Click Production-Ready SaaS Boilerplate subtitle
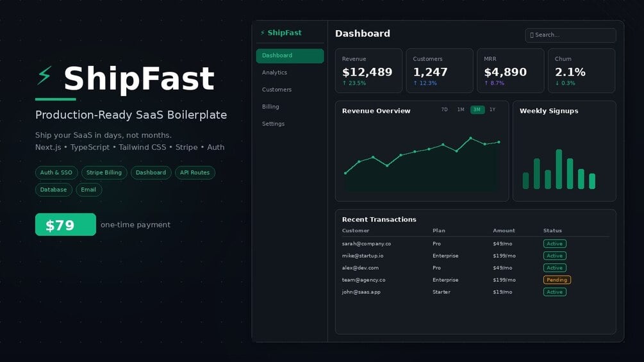Viewport: 644px width, 362px height. (131, 115)
